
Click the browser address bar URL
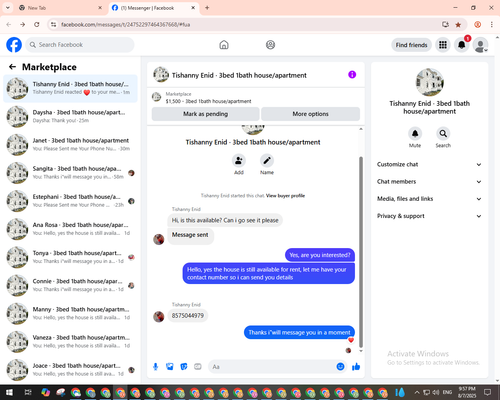click(126, 25)
